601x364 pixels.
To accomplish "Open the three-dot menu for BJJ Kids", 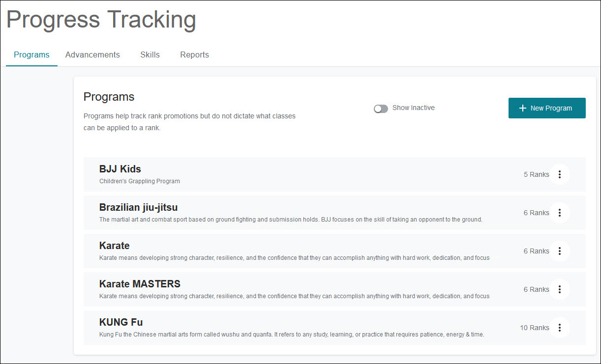I will click(x=559, y=174).
